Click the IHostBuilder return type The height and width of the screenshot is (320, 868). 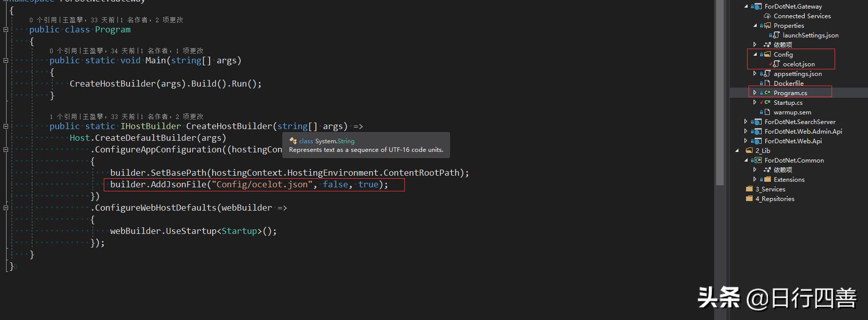(150, 127)
